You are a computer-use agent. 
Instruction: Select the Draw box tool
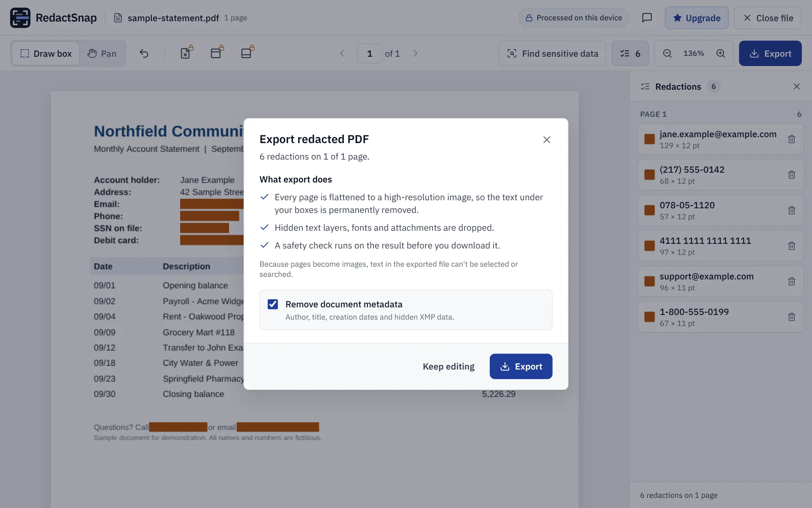(46, 53)
